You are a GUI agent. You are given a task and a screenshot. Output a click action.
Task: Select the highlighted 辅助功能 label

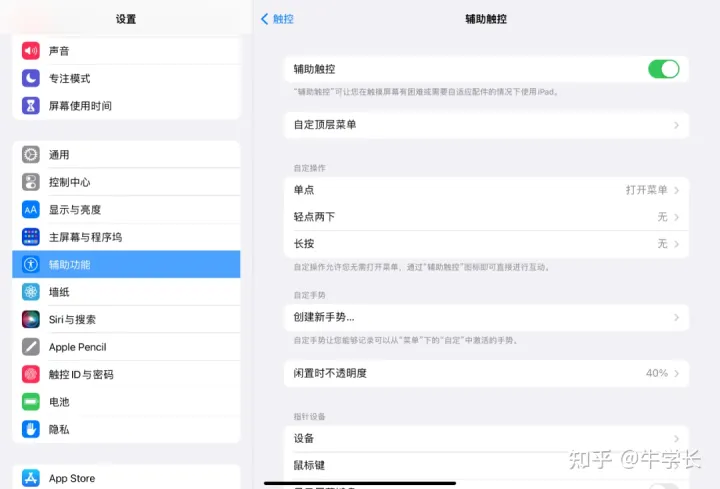70,264
